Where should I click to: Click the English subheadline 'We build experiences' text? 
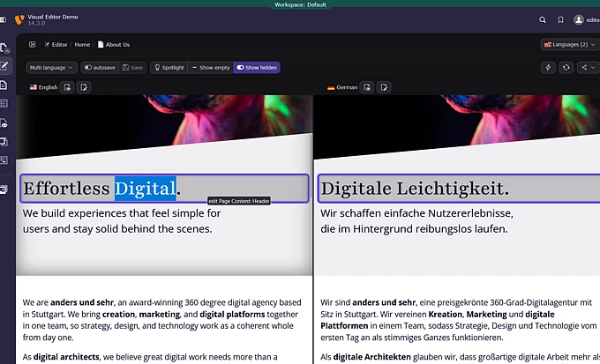coord(122,221)
